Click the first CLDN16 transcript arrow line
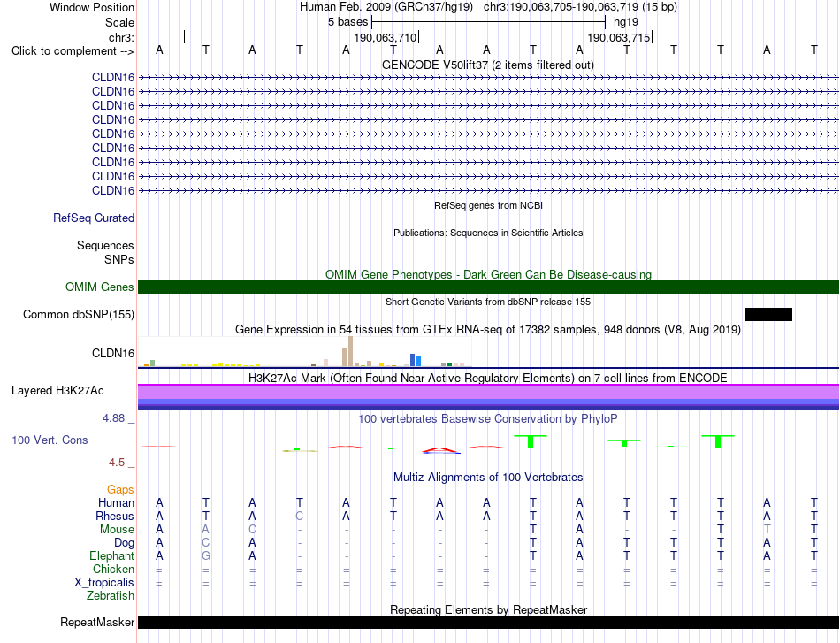 point(488,78)
